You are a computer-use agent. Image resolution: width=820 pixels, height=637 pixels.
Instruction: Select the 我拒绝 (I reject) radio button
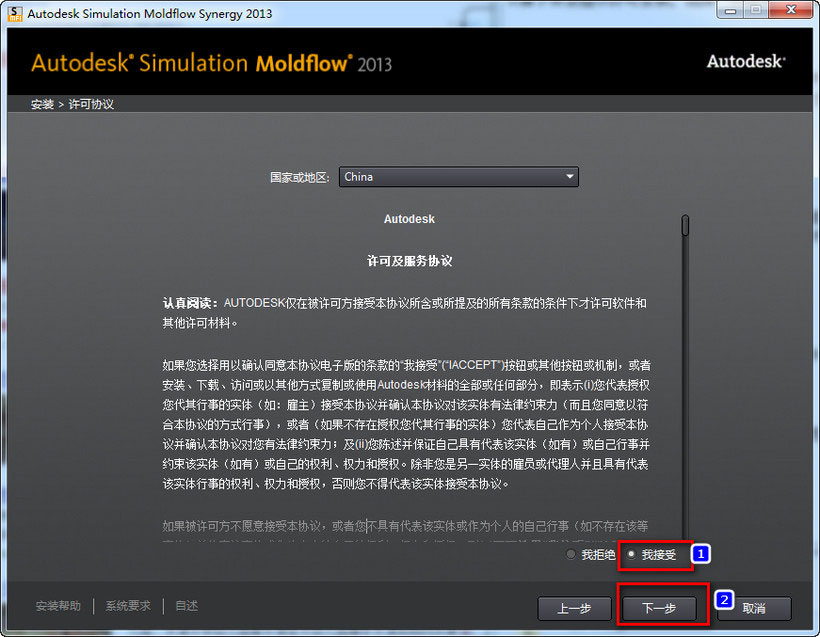pos(571,554)
